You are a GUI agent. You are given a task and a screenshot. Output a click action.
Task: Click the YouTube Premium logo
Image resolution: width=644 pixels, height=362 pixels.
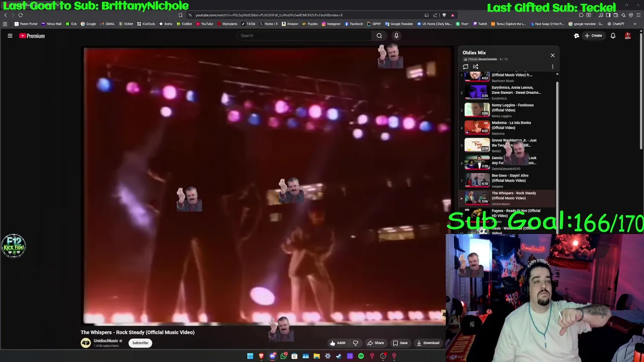(32, 36)
